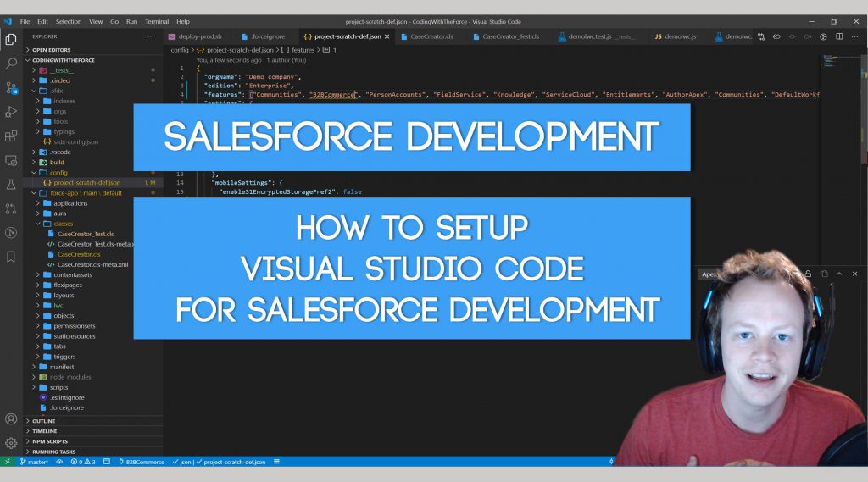The image size is (868, 482).
Task: Click B2BCommerce org in status bar
Action: (142, 462)
